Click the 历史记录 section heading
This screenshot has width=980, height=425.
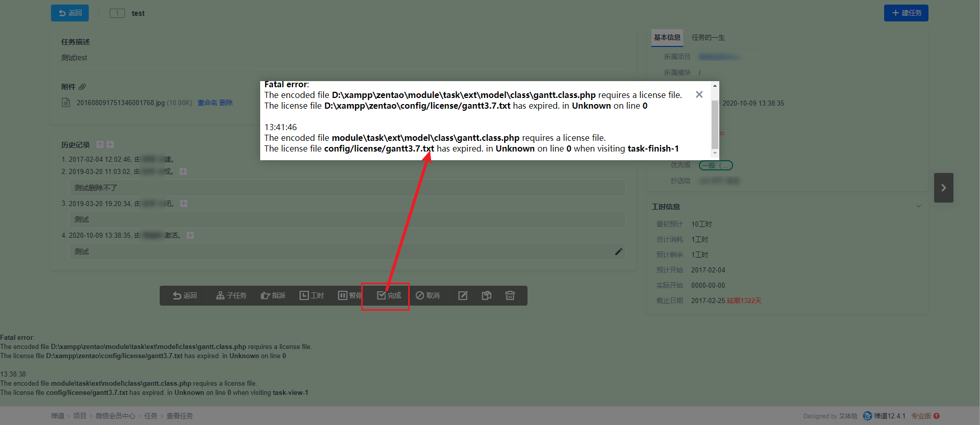pyautogui.click(x=76, y=145)
